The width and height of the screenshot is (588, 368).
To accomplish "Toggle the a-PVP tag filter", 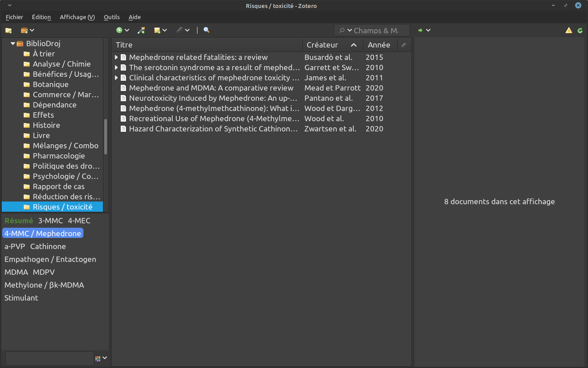I will click(x=15, y=246).
